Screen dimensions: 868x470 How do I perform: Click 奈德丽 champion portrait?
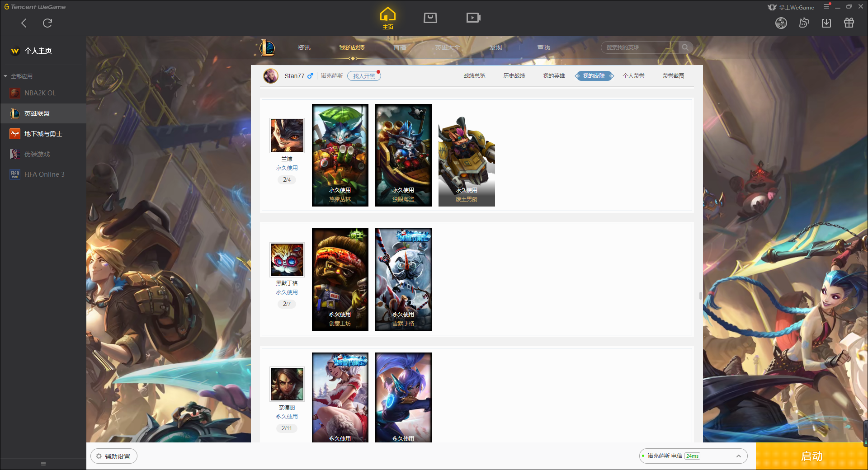(x=287, y=384)
